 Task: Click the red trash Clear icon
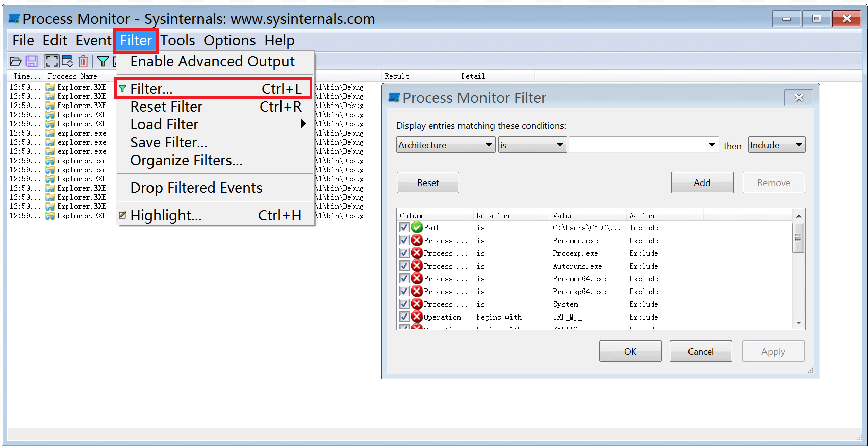83,62
